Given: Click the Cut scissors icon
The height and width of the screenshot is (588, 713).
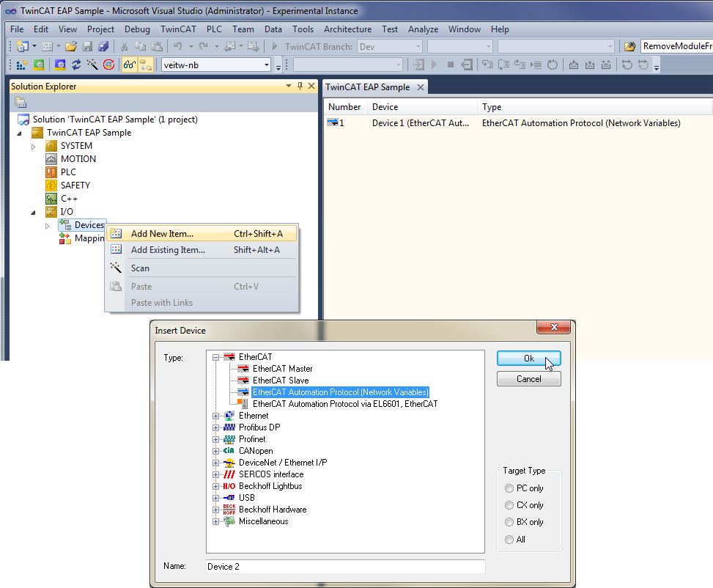Looking at the screenshot, I should [x=124, y=46].
